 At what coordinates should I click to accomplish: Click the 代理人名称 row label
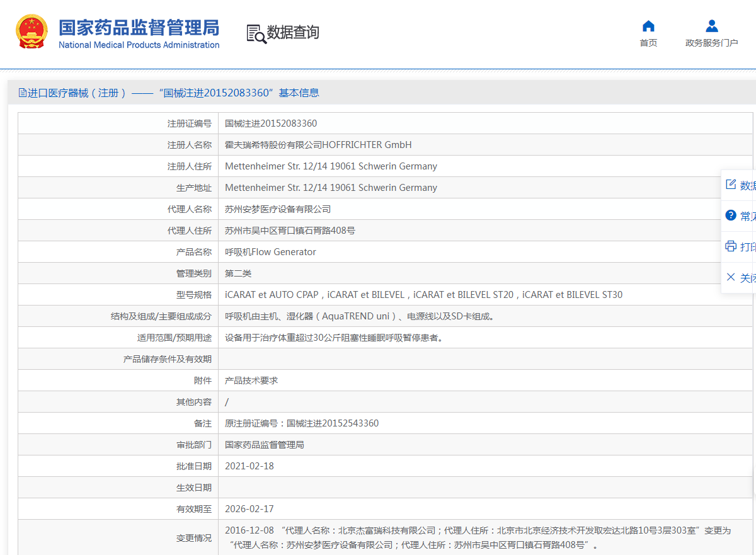coord(190,209)
